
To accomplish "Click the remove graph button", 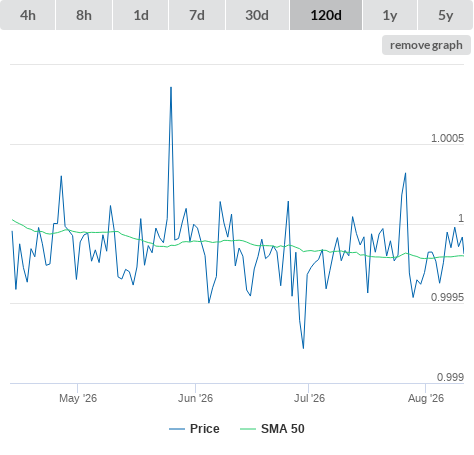I will [x=426, y=45].
